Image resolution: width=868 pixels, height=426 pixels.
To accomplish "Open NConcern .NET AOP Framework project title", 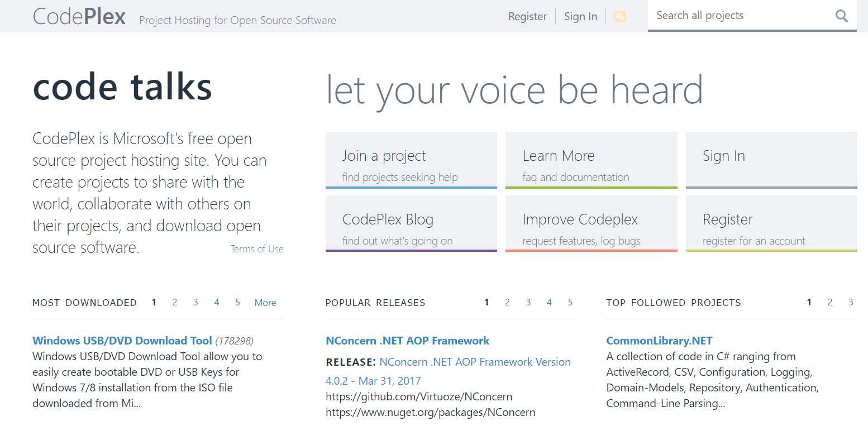I will coord(407,341).
